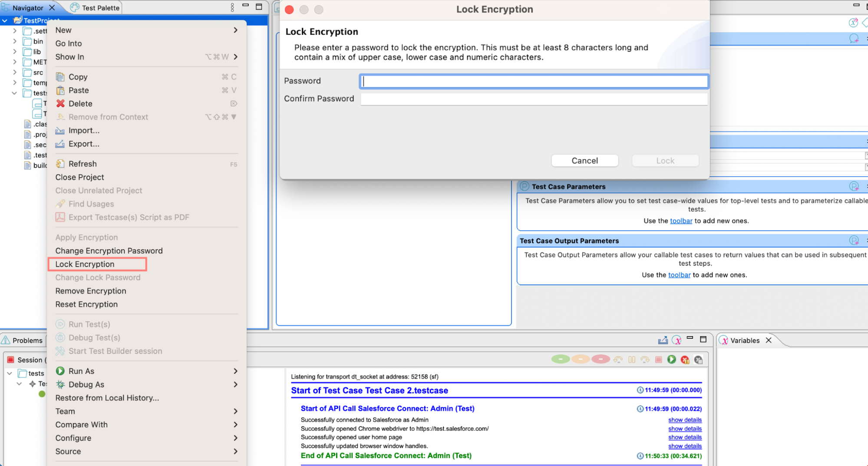
Task: Click the red Delete X icon in context menu
Action: point(60,103)
